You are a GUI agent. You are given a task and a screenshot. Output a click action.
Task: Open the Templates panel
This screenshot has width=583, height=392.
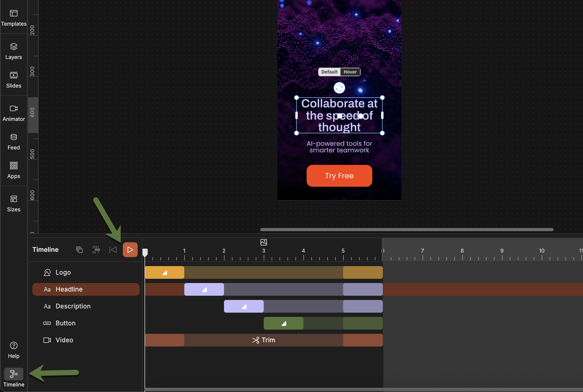click(x=14, y=17)
